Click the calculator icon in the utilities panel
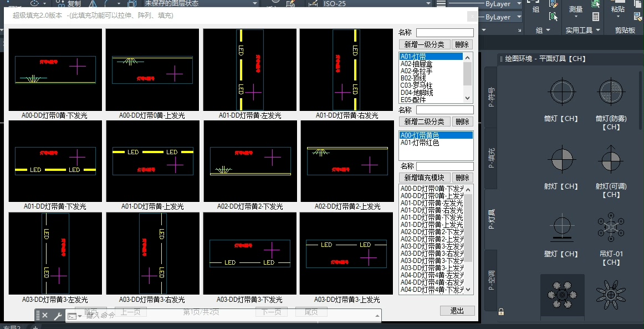Screen dimensions: 644x329 596,17
